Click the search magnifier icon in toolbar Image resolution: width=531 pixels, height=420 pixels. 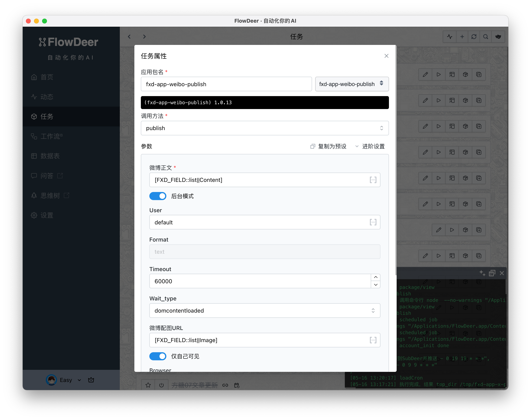485,37
